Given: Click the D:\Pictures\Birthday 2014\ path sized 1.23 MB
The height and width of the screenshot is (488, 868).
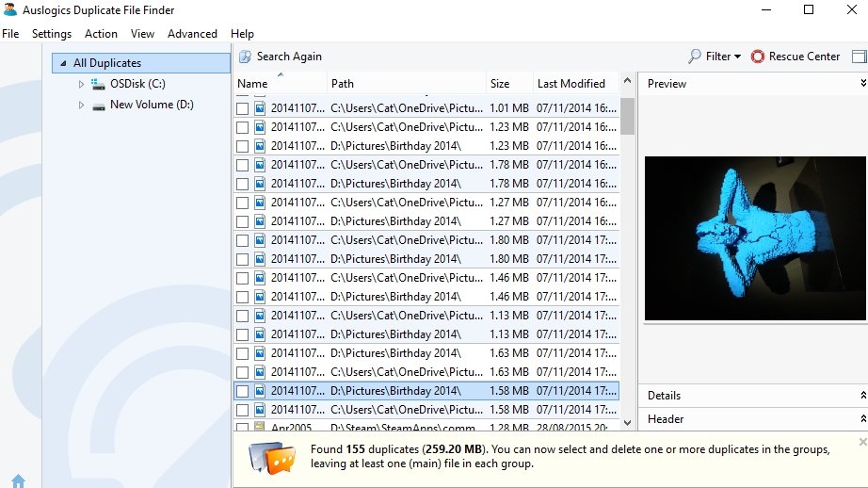Looking at the screenshot, I should (x=395, y=146).
